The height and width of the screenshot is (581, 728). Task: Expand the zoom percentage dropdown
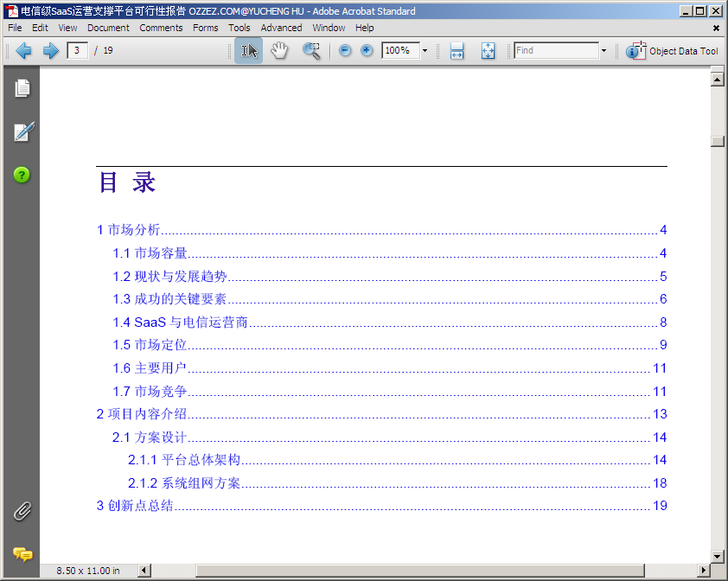(x=425, y=51)
